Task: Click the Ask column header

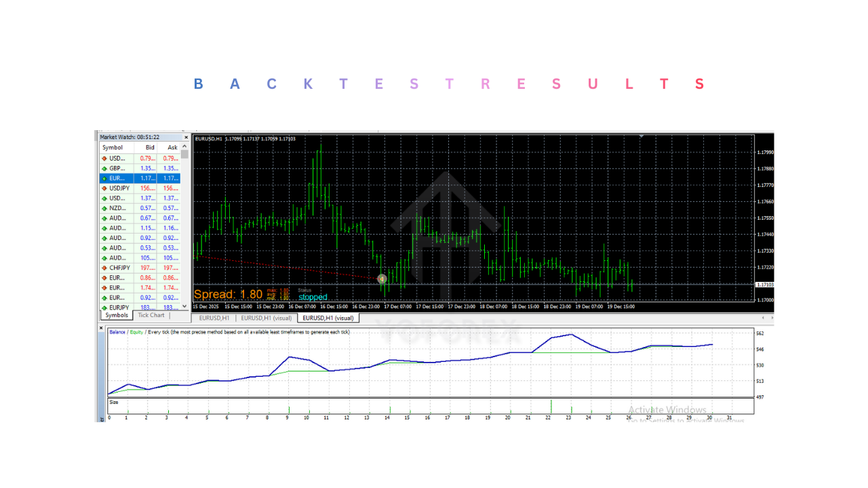Action: click(172, 147)
